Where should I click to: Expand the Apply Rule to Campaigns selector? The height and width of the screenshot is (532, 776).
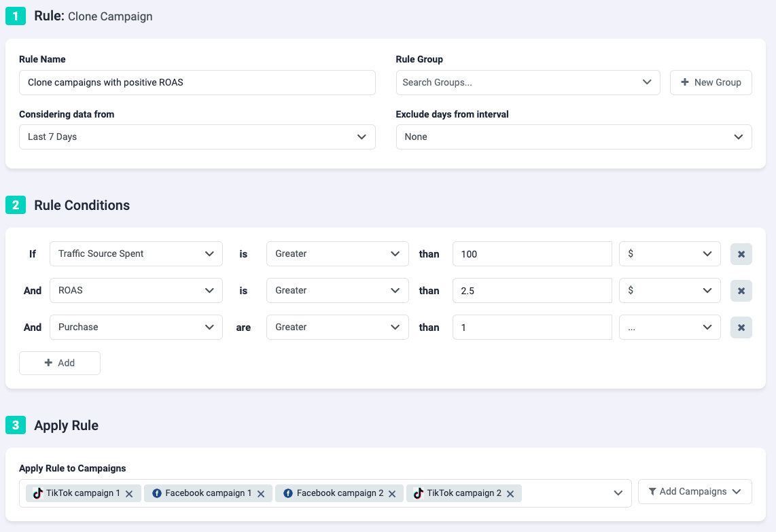coord(618,491)
